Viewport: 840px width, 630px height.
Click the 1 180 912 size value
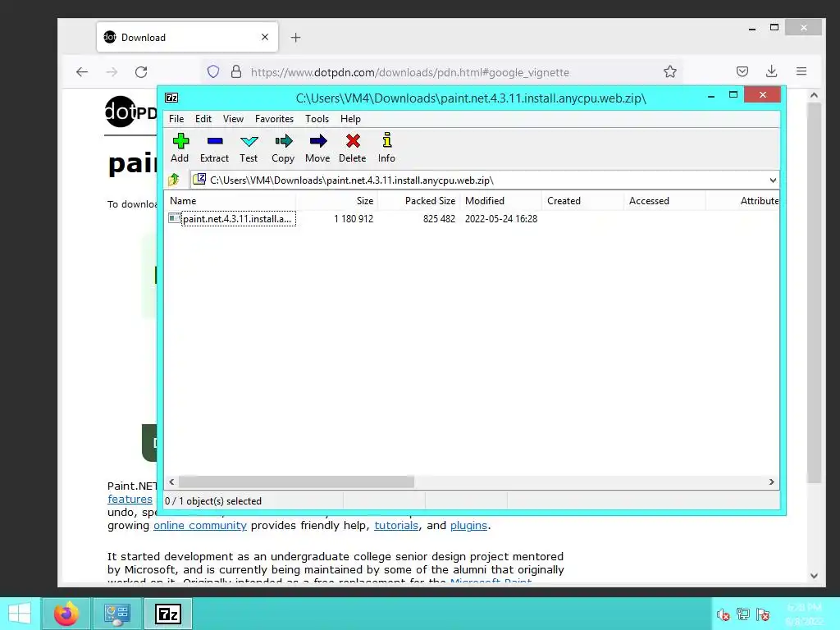354,218
